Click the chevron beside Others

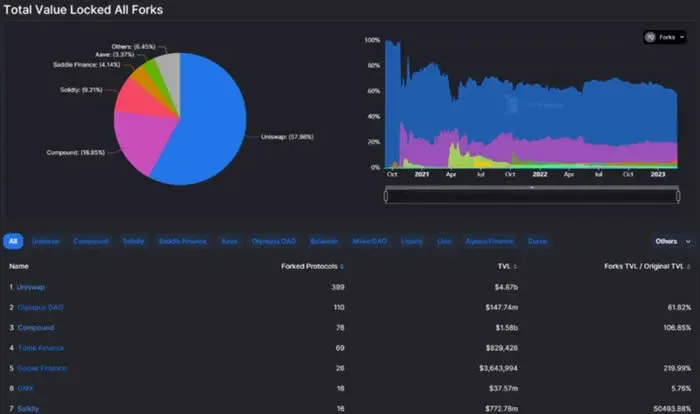(x=688, y=242)
